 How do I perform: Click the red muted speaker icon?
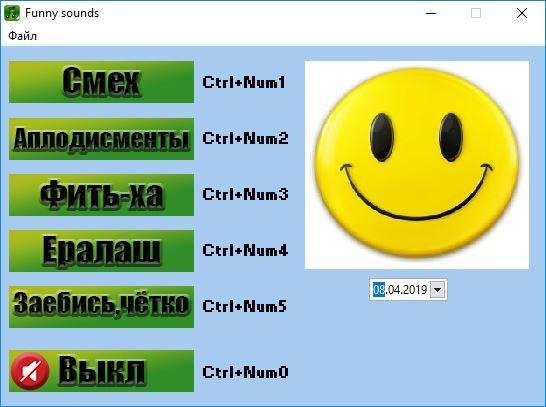coord(30,371)
